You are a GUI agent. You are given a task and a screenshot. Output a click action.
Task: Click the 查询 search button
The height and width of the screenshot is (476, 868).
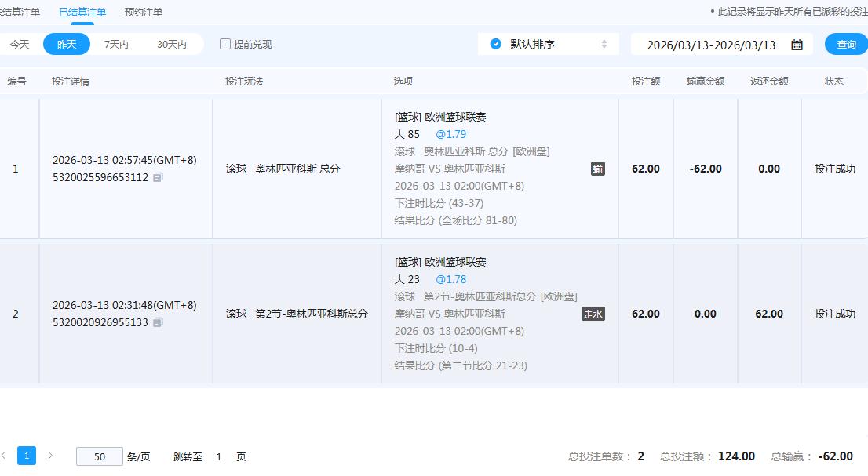[846, 45]
